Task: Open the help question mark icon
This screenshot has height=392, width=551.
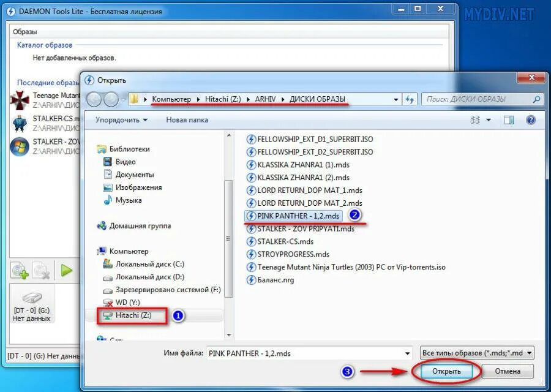Action: 531,120
